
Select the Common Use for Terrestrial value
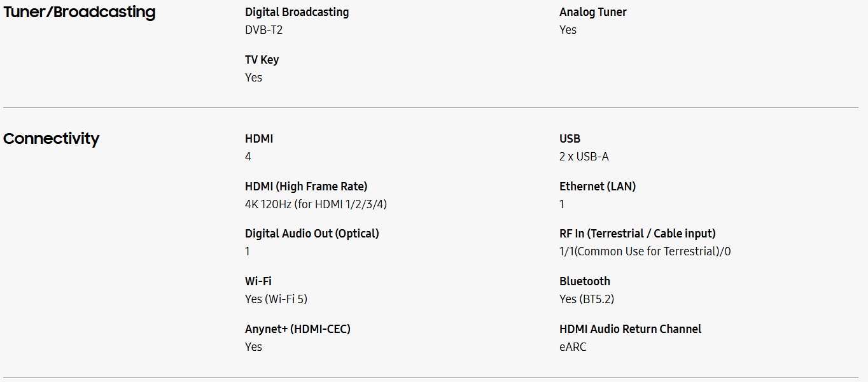pyautogui.click(x=645, y=251)
